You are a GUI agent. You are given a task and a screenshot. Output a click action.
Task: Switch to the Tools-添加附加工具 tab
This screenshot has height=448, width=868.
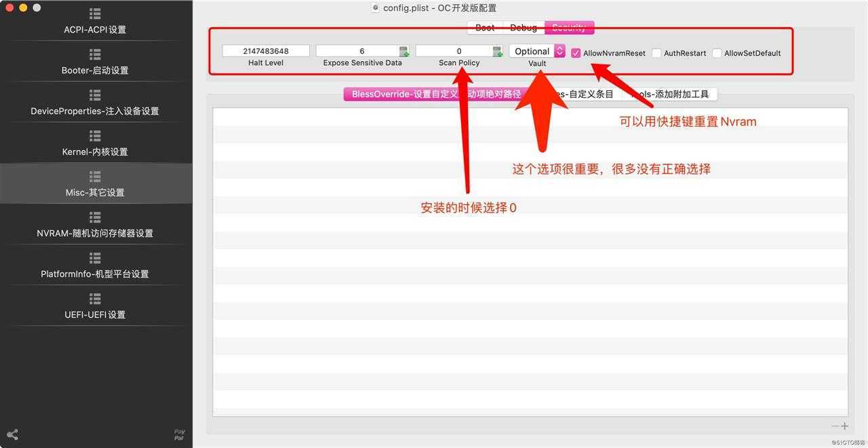click(669, 94)
